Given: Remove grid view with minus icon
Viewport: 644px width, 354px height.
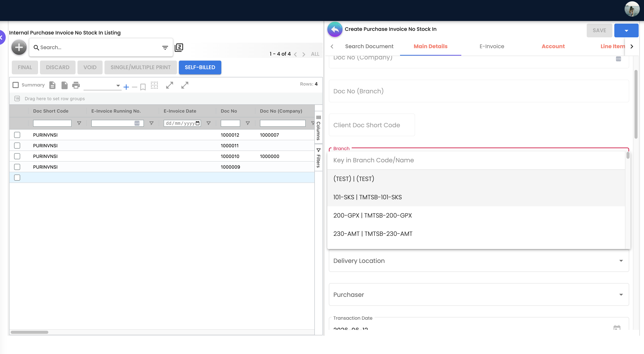Looking at the screenshot, I should 135,87.
